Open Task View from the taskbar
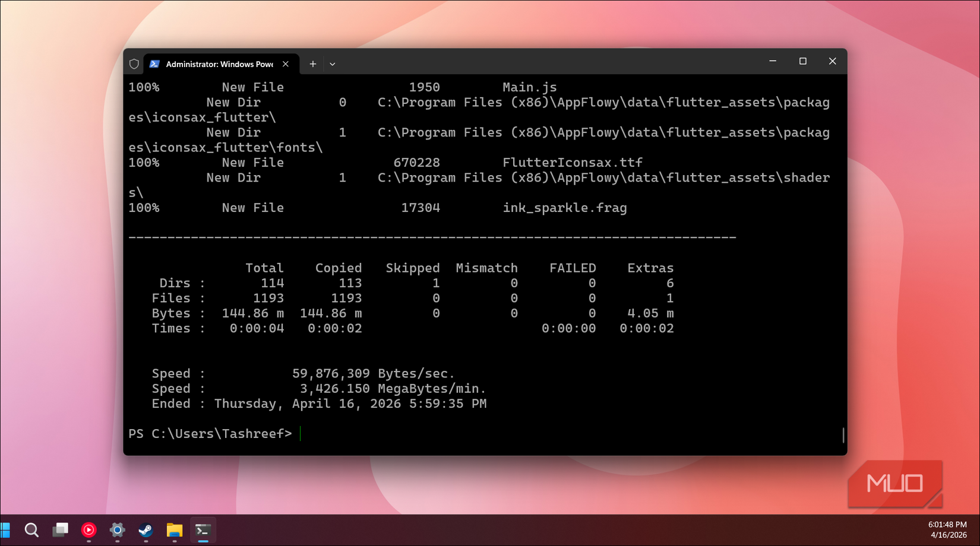 (x=60, y=530)
